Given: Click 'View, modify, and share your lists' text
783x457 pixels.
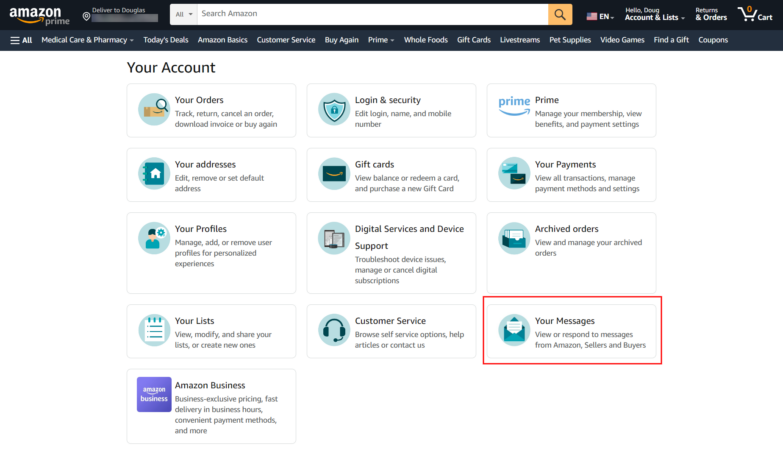Looking at the screenshot, I should [x=223, y=340].
